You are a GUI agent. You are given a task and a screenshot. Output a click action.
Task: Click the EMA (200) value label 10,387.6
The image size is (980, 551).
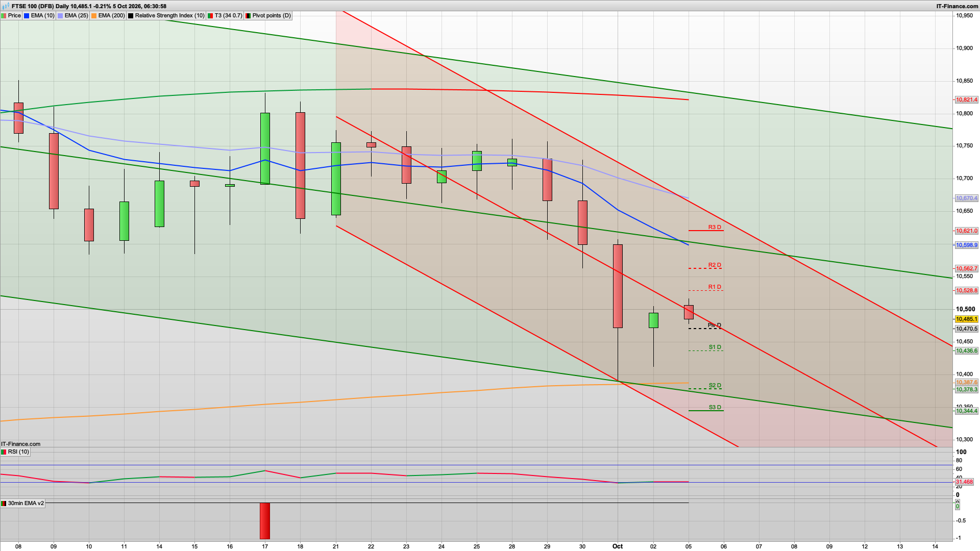[x=966, y=382]
